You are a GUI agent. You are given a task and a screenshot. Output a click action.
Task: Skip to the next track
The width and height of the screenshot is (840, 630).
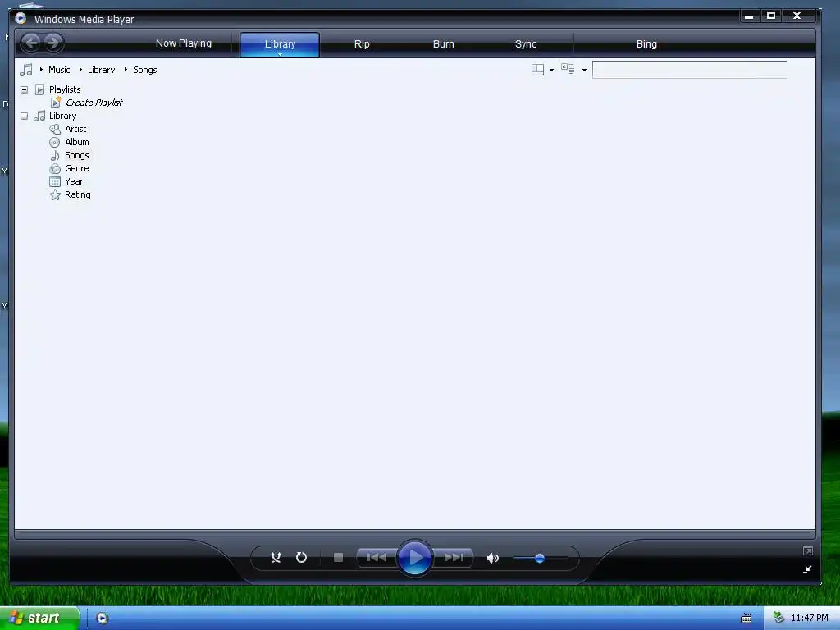pos(453,558)
